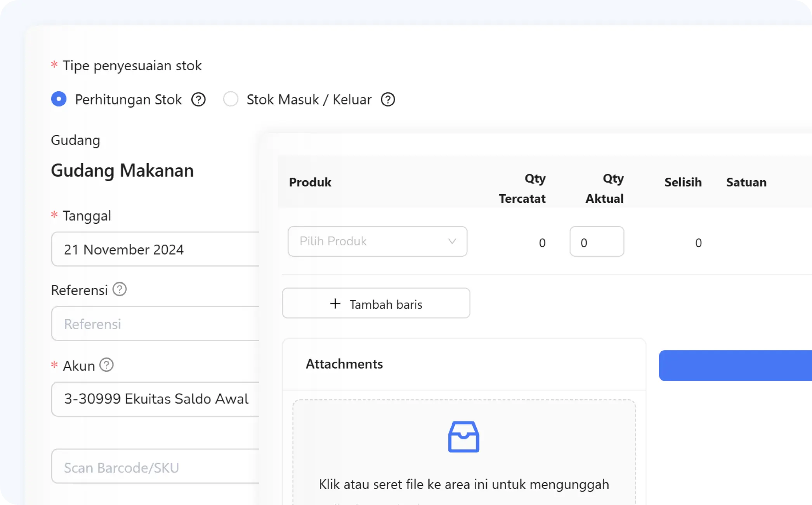
Task: Click the Tipe penyesuaian stok label
Action: point(132,66)
